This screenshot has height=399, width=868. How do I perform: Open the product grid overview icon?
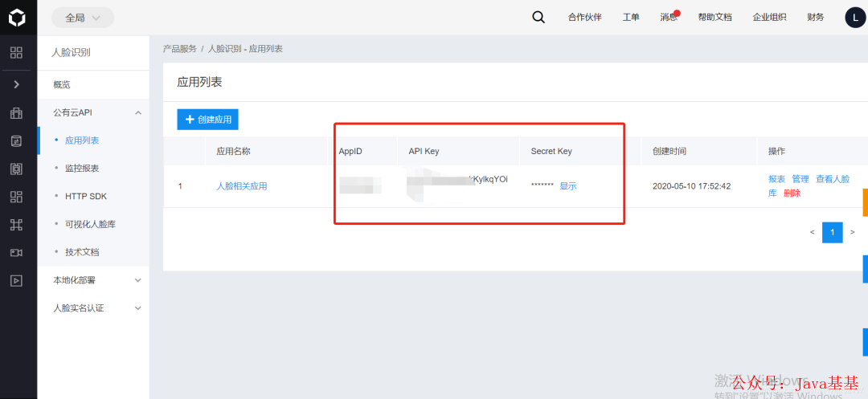click(x=17, y=53)
